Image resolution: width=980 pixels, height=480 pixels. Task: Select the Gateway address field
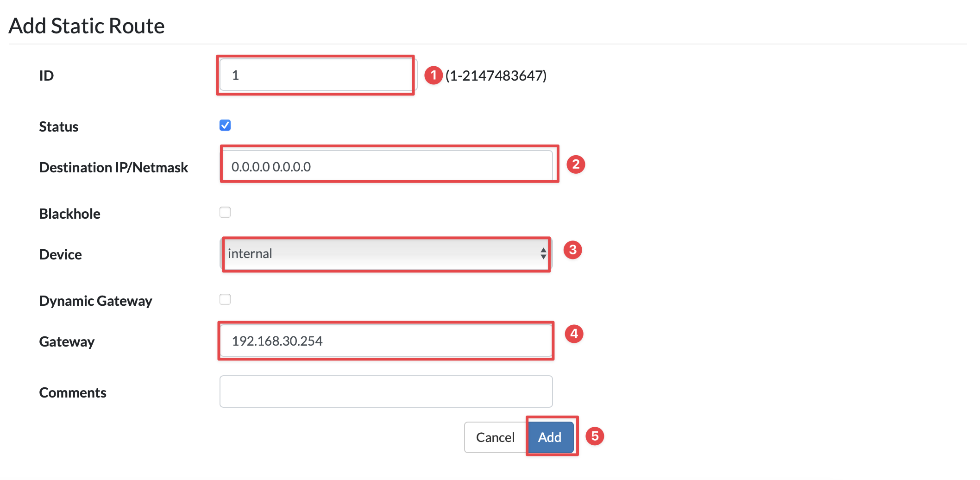click(386, 341)
